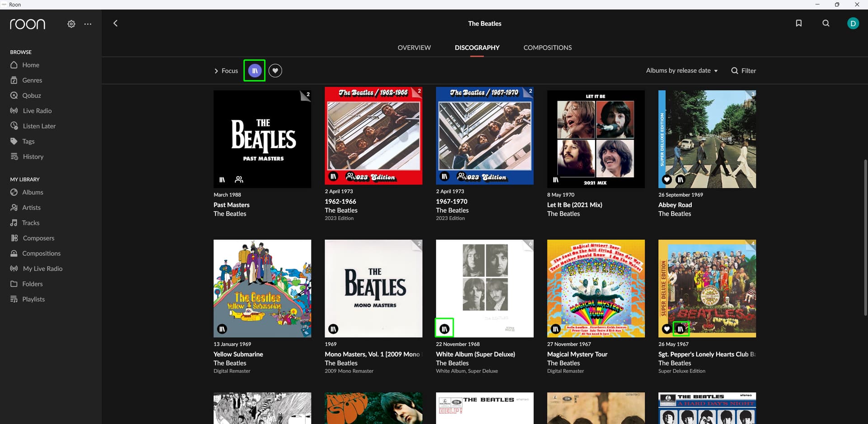Open My Live Radio in sidebar
868x424 pixels.
(37, 269)
